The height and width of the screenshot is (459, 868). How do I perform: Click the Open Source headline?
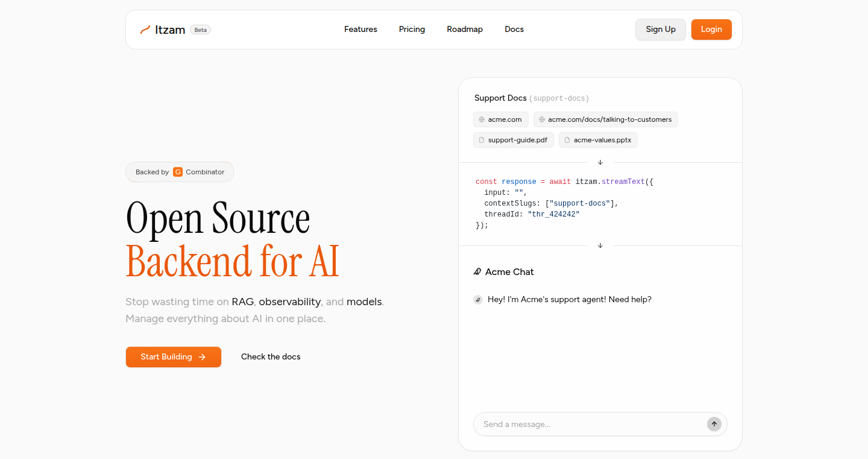[218, 218]
